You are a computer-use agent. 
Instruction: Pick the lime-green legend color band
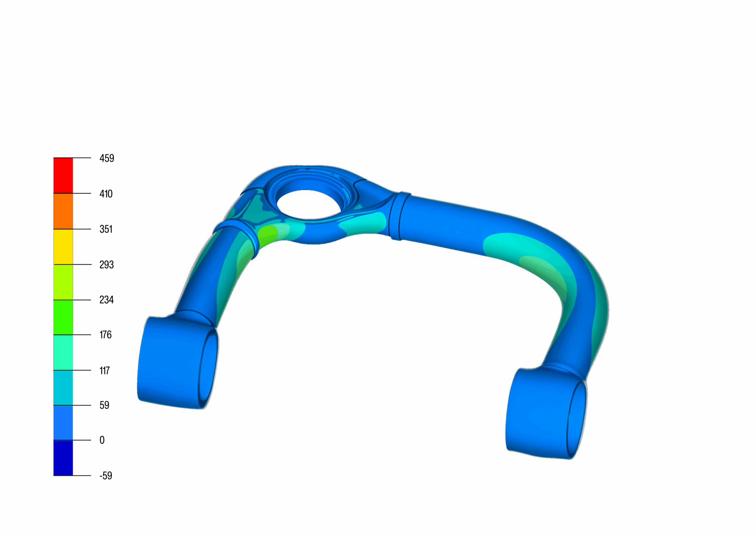(x=63, y=282)
